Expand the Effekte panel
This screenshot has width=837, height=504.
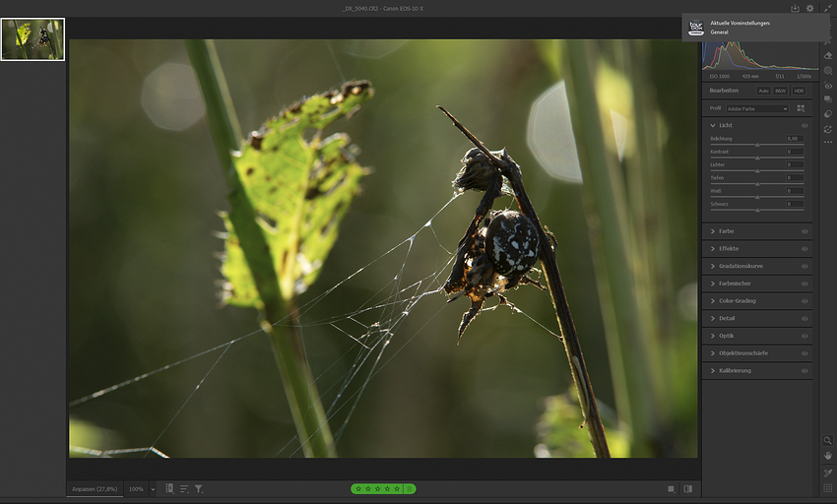(729, 248)
